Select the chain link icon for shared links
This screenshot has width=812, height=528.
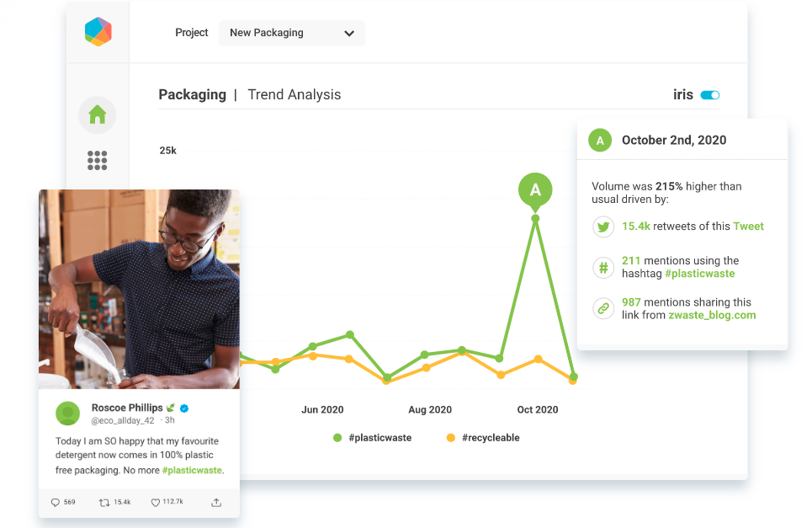[602, 308]
